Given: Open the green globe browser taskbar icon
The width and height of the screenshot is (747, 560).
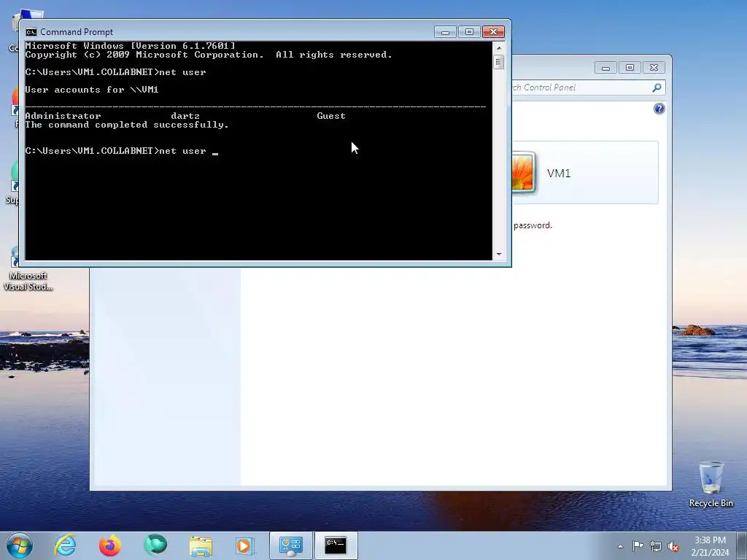Looking at the screenshot, I should point(155,545).
